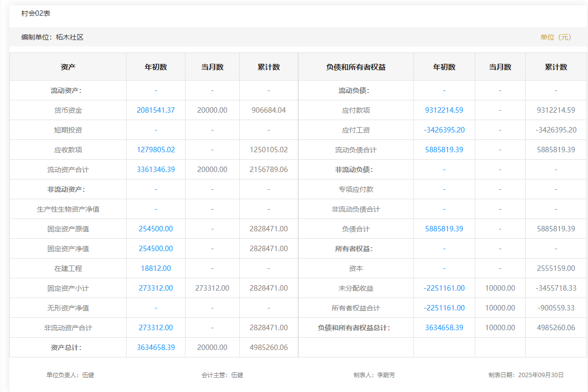Screen dimensions: 588x392
Task: Select the 负债和所有者权益 column header
Action: (x=356, y=67)
